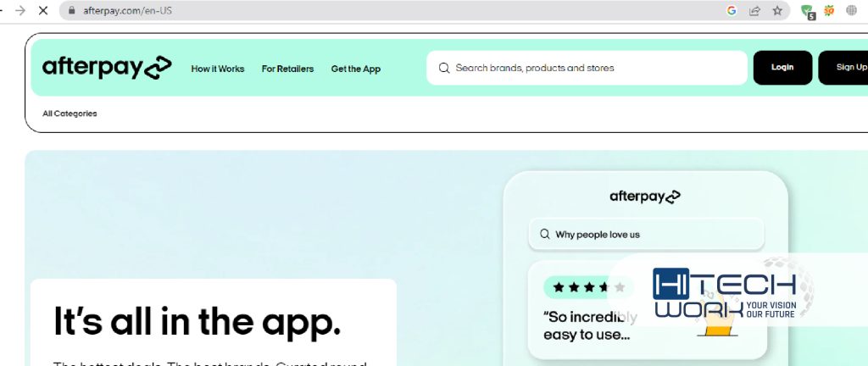Click the share page icon
The image size is (868, 366).
754,10
